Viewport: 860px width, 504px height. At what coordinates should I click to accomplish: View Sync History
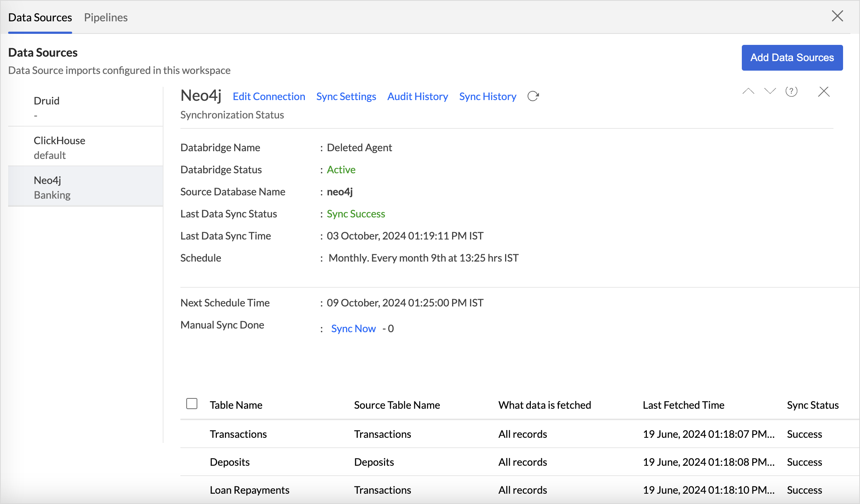(x=487, y=96)
